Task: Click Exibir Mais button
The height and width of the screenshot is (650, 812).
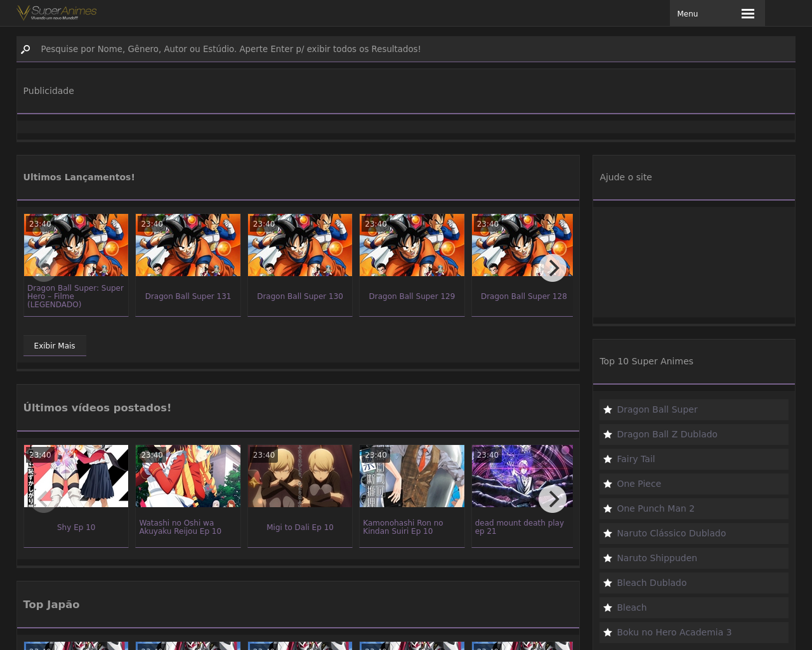Action: (55, 345)
